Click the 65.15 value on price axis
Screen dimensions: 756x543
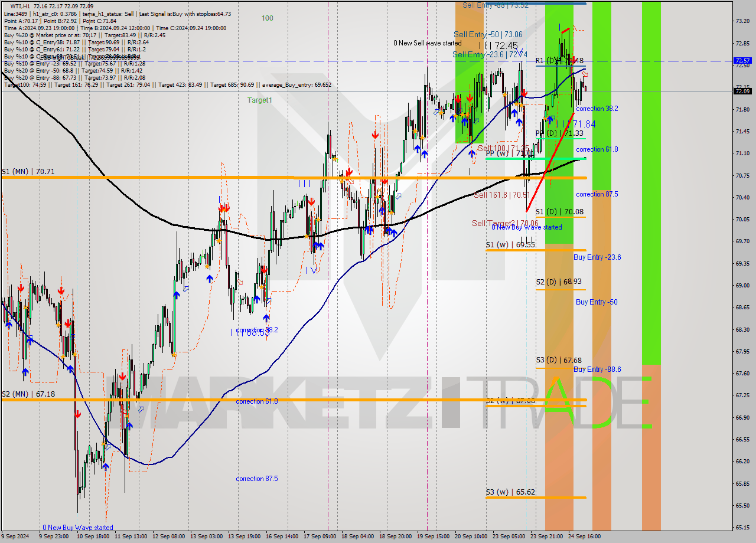[743, 528]
